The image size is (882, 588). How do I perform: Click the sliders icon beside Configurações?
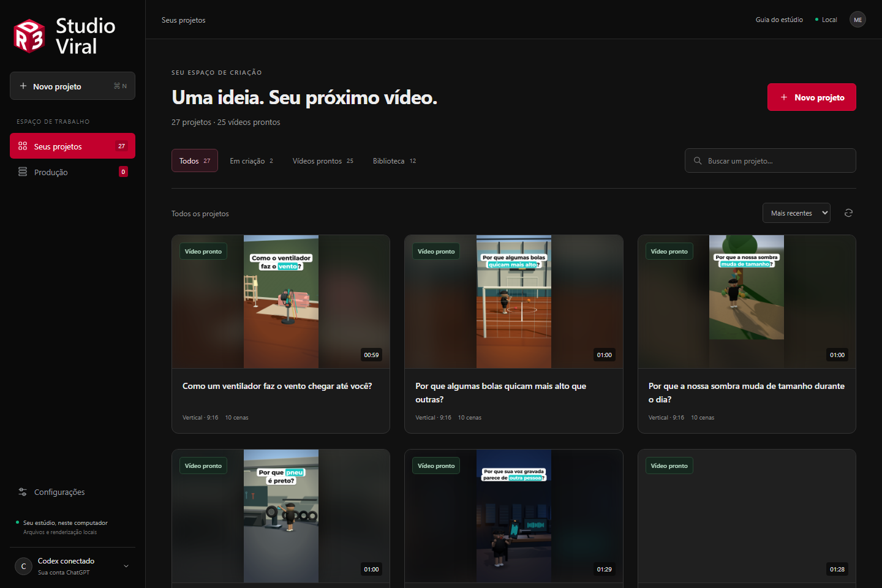click(x=23, y=492)
